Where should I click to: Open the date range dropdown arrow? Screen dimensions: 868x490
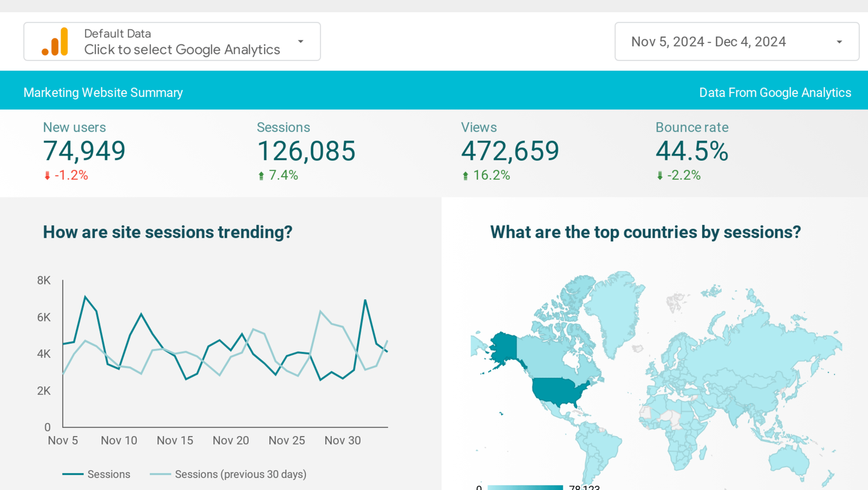point(839,42)
